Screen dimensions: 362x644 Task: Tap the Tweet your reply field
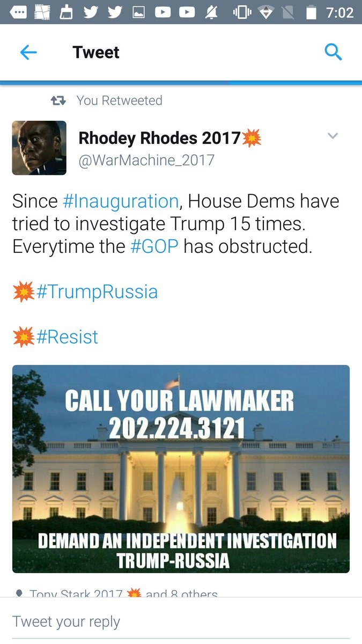181,621
